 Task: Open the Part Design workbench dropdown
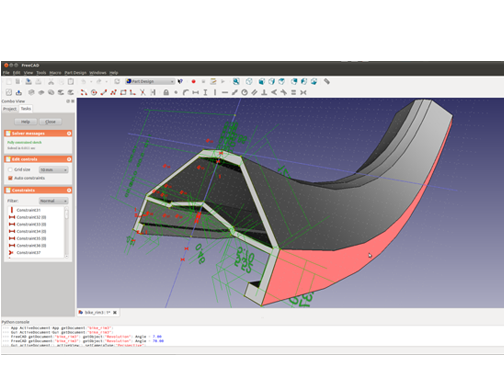[150, 82]
